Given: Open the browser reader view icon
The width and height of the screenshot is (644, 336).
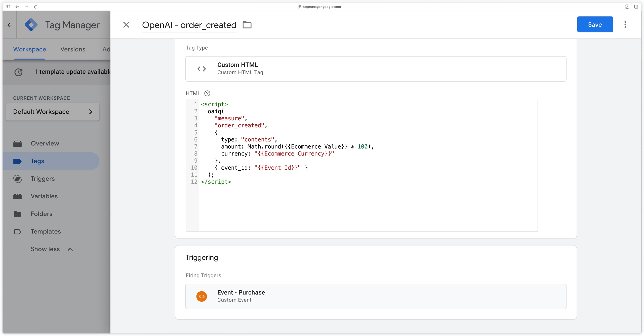Looking at the screenshot, I should click(627, 7).
